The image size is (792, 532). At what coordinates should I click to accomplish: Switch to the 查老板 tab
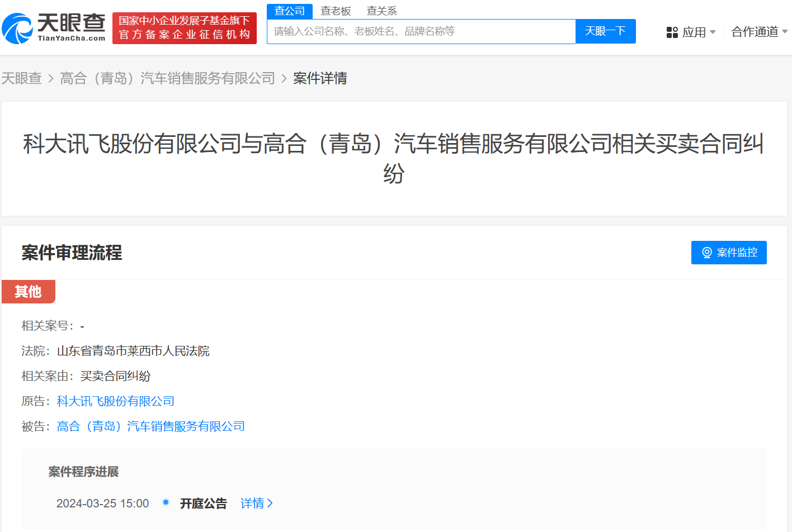pos(336,11)
